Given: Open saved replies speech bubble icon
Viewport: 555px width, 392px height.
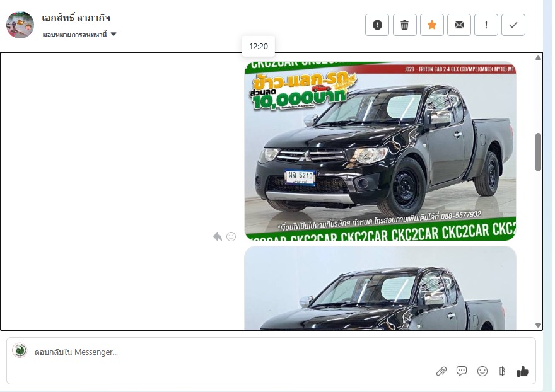Looking at the screenshot, I should click(462, 371).
